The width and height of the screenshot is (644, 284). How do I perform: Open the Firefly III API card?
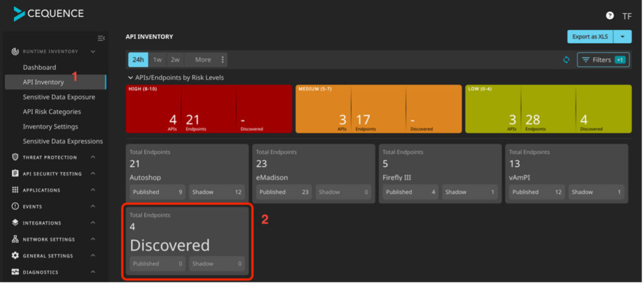(x=440, y=173)
